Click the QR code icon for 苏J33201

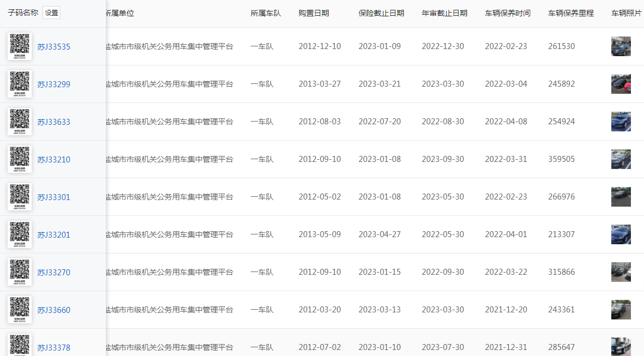(19, 234)
